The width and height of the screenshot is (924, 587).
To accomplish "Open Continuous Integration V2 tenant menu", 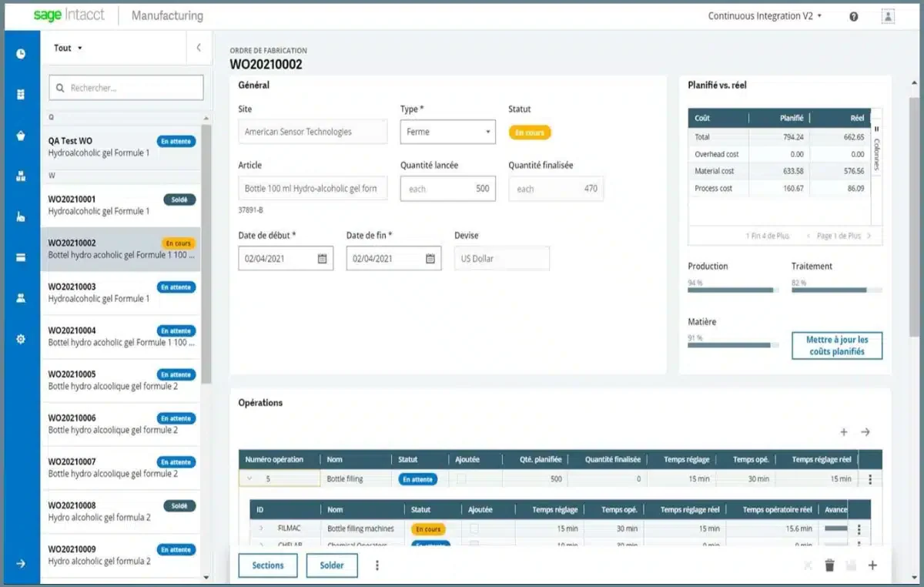I will (765, 15).
